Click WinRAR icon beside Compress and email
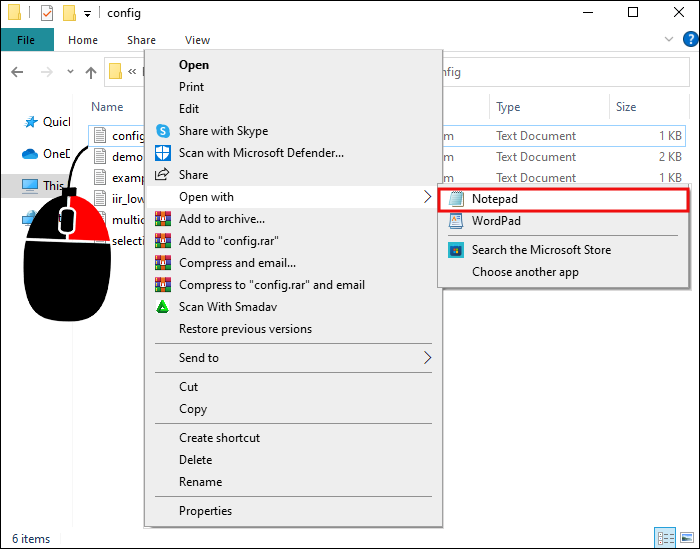Screen dimensions: 700x549 point(163,263)
